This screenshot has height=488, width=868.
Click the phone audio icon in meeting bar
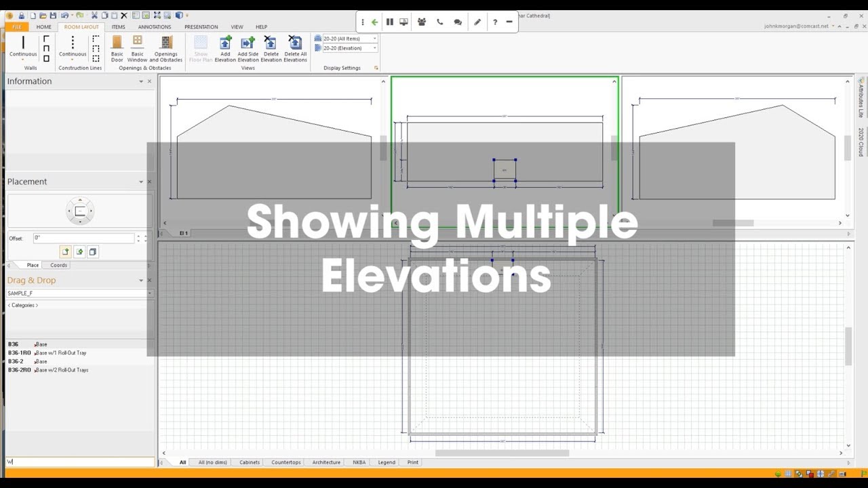[x=439, y=22]
